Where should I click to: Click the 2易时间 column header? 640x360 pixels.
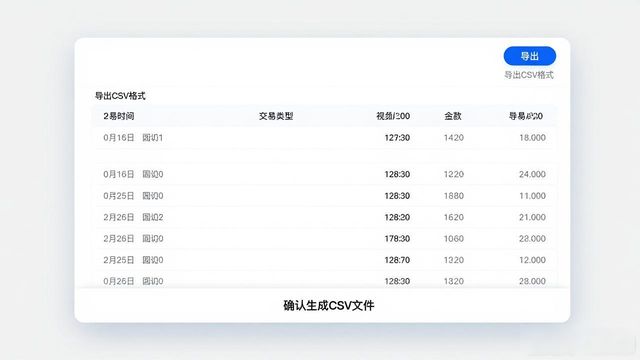tap(119, 116)
